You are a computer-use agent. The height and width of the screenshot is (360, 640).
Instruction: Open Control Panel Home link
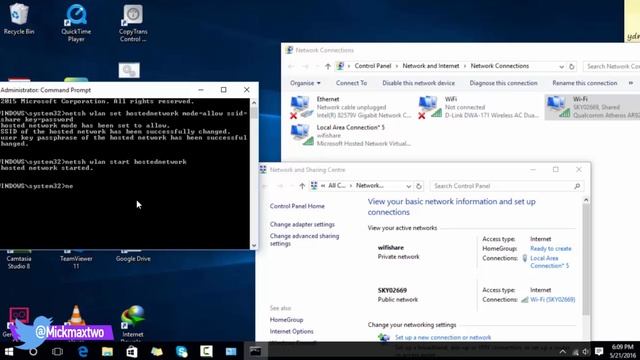pos(297,206)
